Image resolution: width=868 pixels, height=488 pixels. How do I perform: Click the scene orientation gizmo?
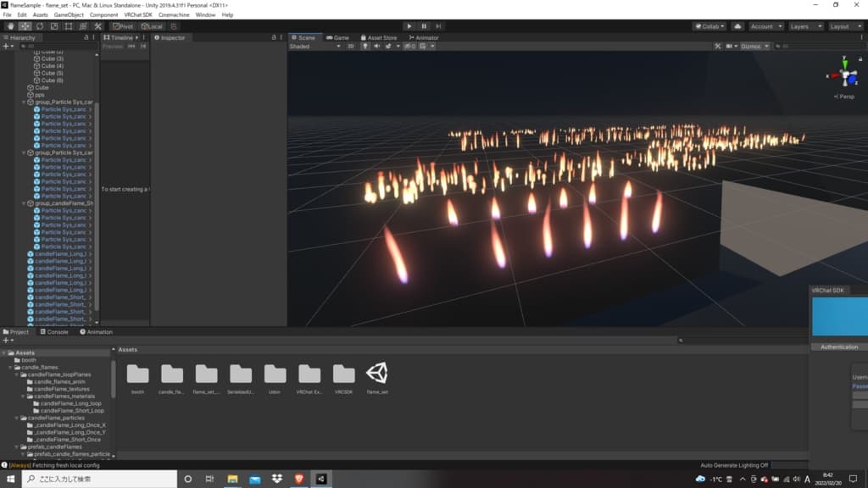pos(844,75)
